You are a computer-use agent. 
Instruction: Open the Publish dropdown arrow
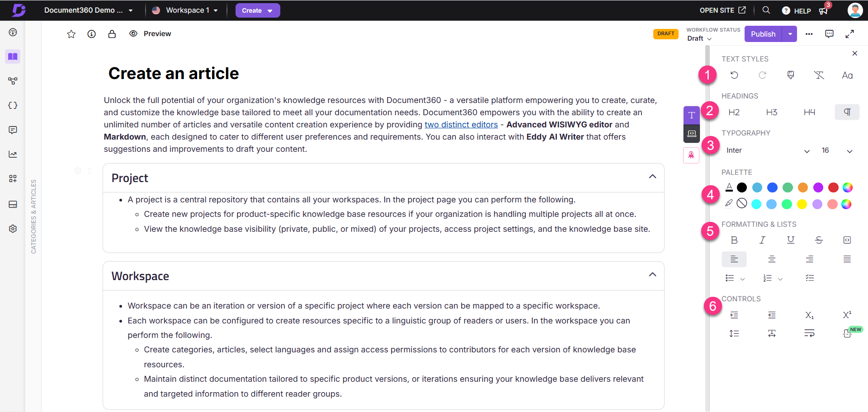(x=790, y=34)
